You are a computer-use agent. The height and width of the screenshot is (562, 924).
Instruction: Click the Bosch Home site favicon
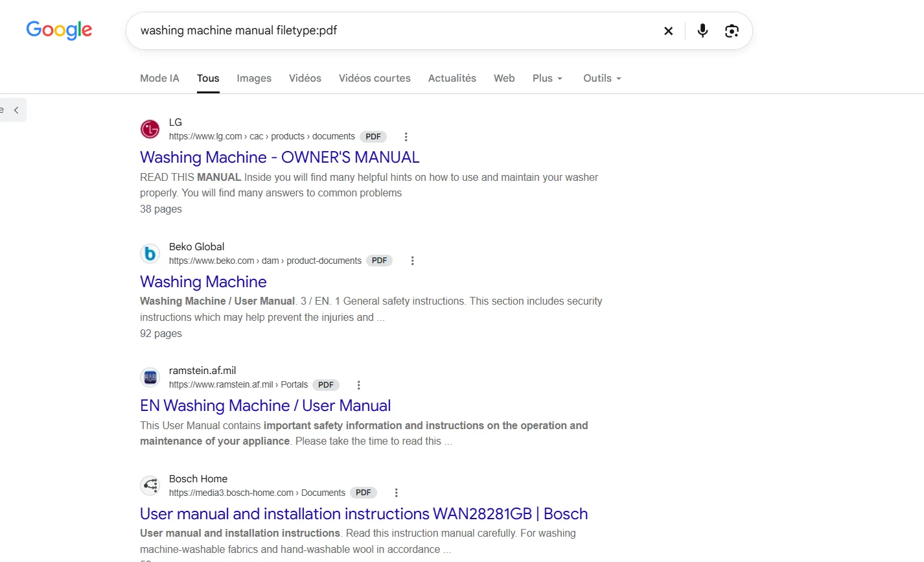150,486
